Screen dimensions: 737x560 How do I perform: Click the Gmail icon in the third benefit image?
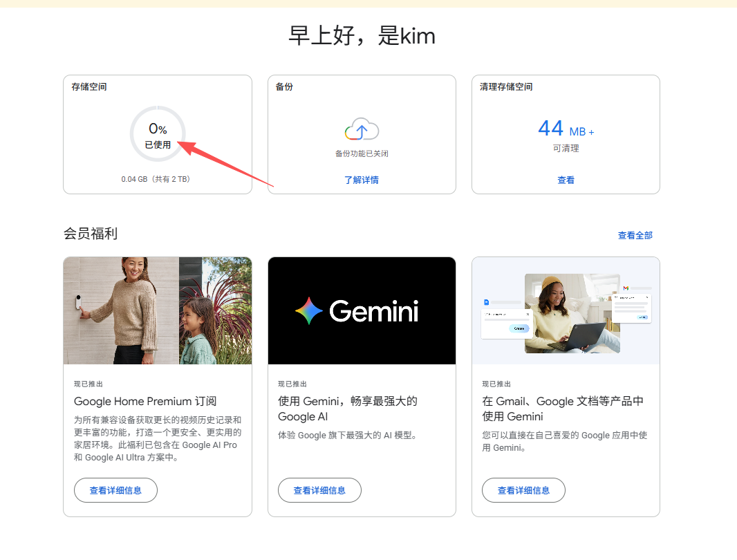pos(626,288)
